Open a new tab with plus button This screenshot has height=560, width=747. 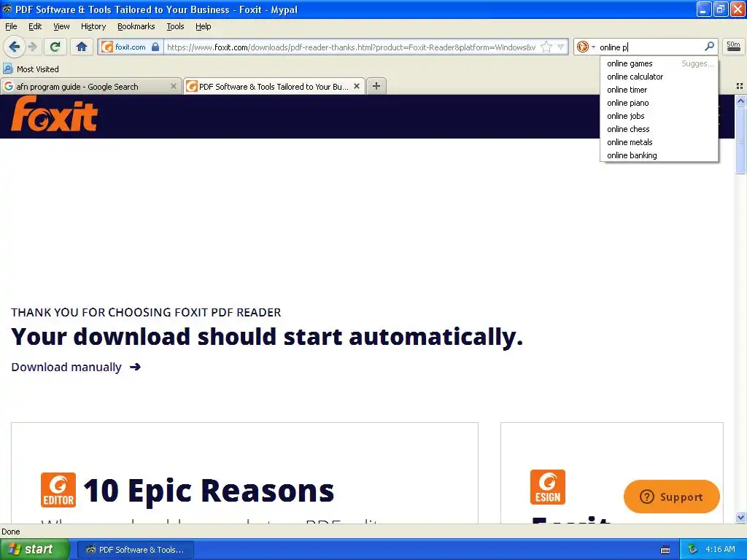(x=376, y=86)
